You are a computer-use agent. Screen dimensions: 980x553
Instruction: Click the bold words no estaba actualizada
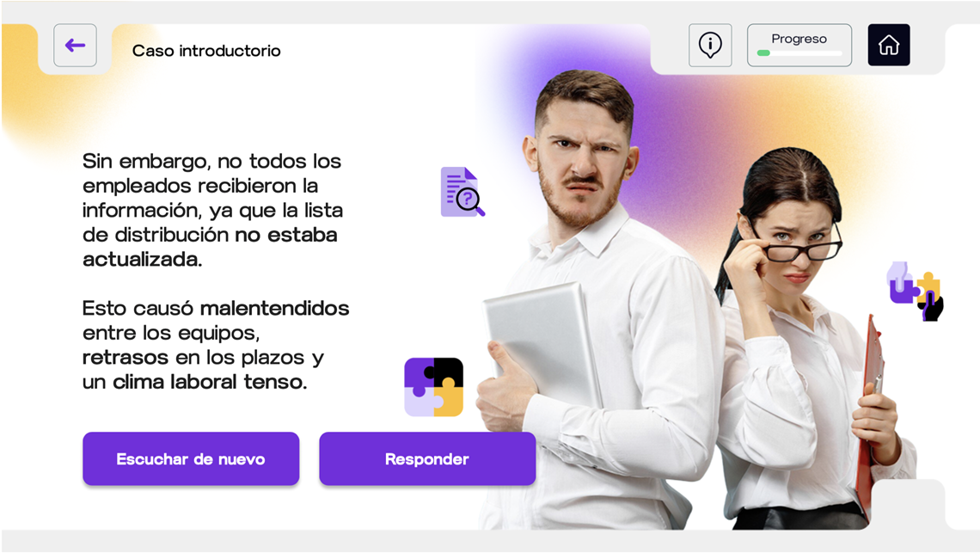[210, 247]
